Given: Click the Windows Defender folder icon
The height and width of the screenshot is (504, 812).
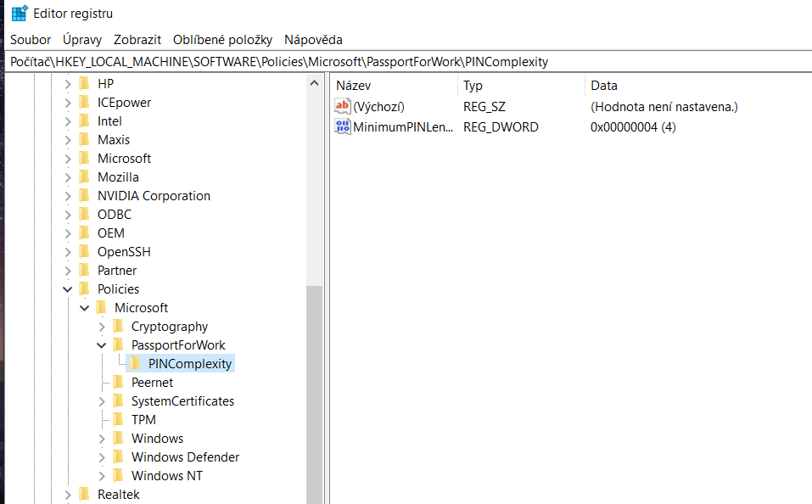Looking at the screenshot, I should (x=118, y=457).
